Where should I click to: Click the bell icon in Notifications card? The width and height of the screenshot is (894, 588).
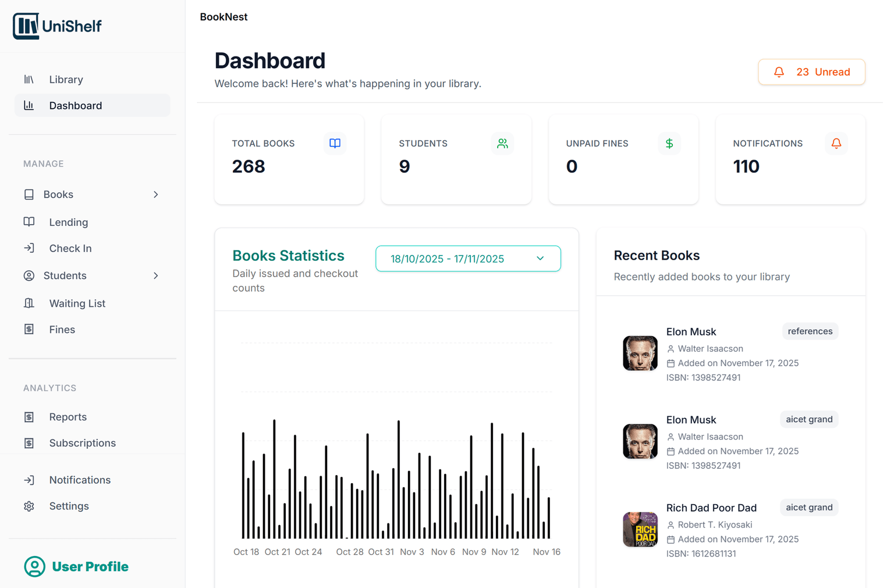836,143
